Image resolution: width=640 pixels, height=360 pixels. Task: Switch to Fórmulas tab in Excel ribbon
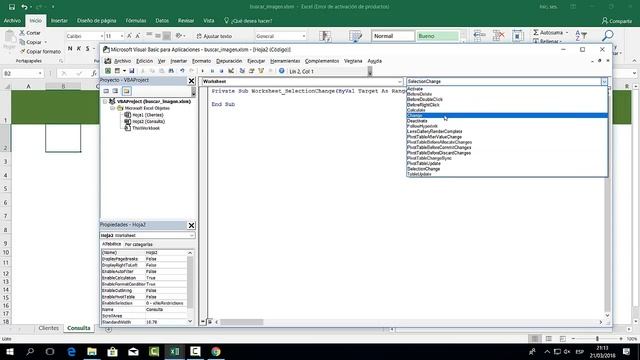(x=136, y=20)
